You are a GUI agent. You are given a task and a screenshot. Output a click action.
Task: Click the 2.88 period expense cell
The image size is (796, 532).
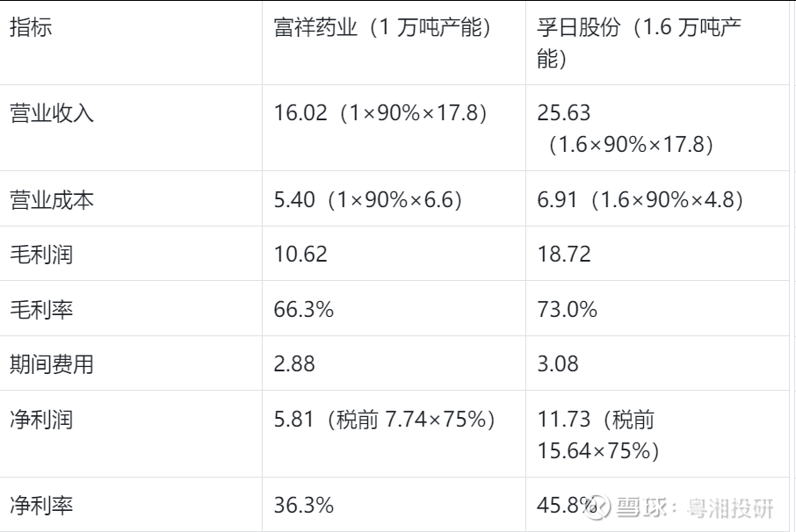coord(294,364)
